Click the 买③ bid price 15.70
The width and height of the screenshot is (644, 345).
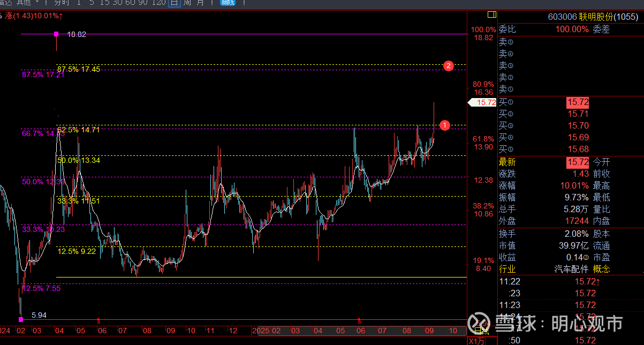click(578, 126)
